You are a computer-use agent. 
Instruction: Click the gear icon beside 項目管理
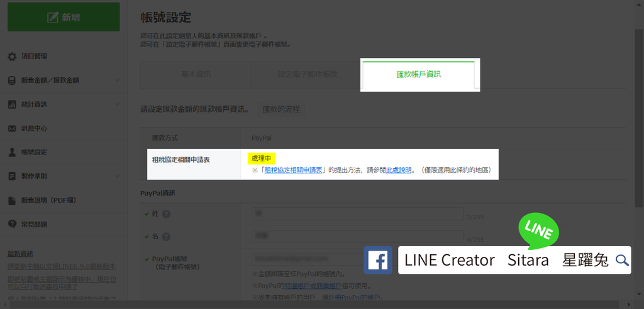pos(13,57)
